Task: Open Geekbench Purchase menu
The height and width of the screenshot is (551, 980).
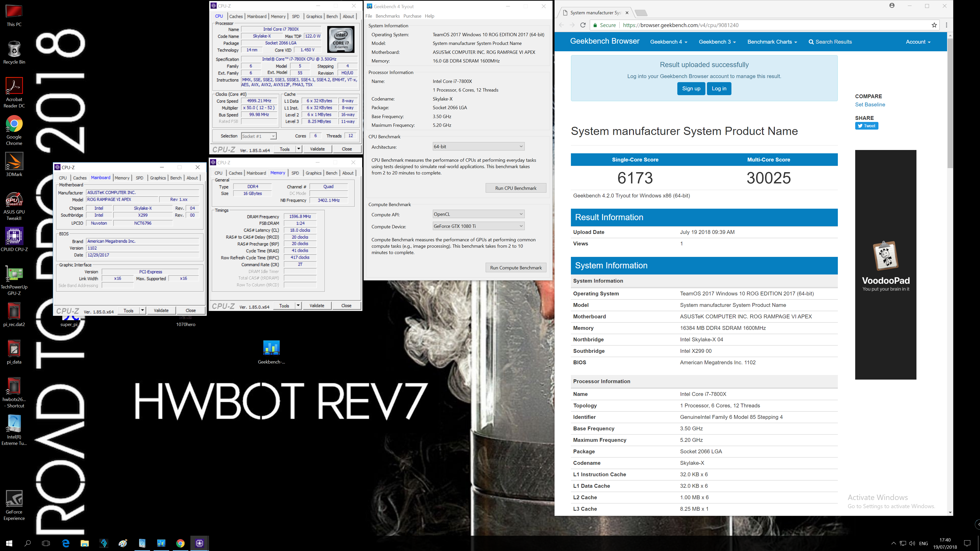Action: click(x=412, y=16)
